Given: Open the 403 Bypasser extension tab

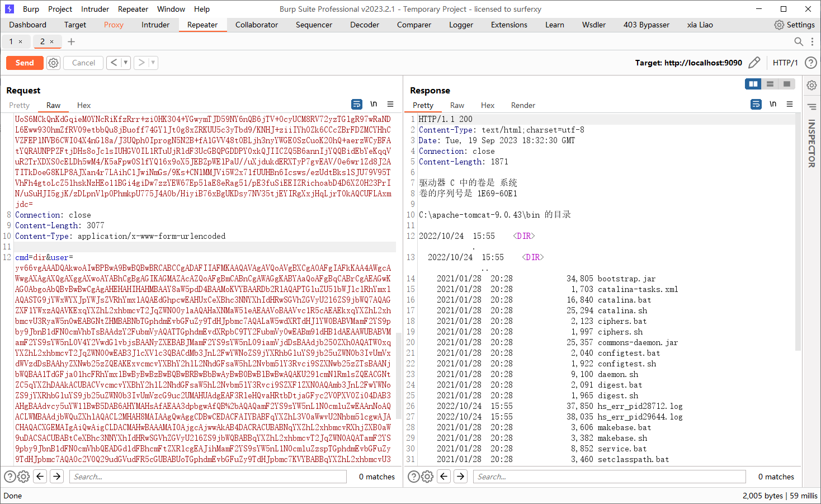Looking at the screenshot, I should click(x=647, y=25).
